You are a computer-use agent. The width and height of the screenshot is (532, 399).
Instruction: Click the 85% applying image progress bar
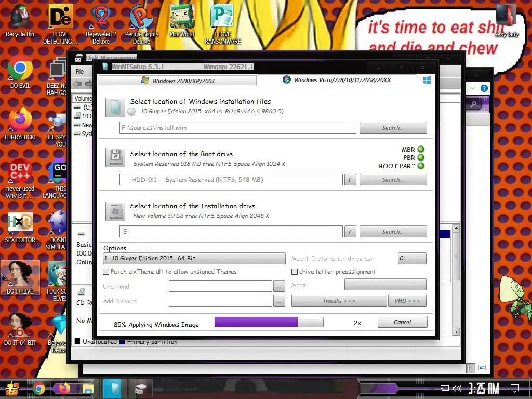(269, 322)
